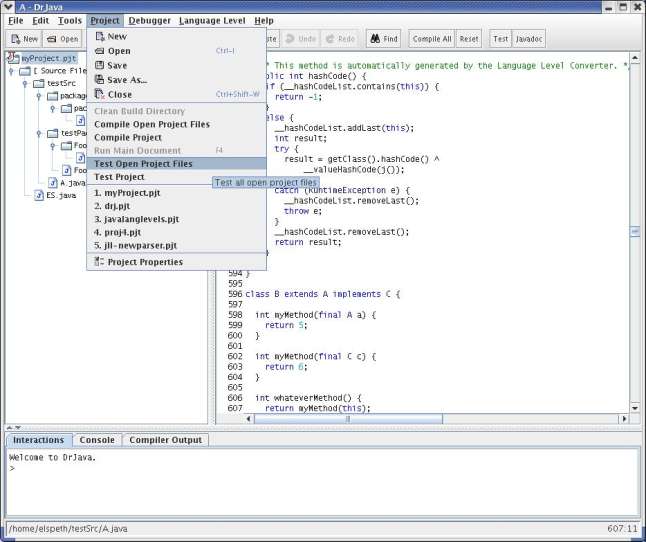Select the myProject.pjt project root icon
The height and width of the screenshot is (542, 646).
[x=13, y=58]
